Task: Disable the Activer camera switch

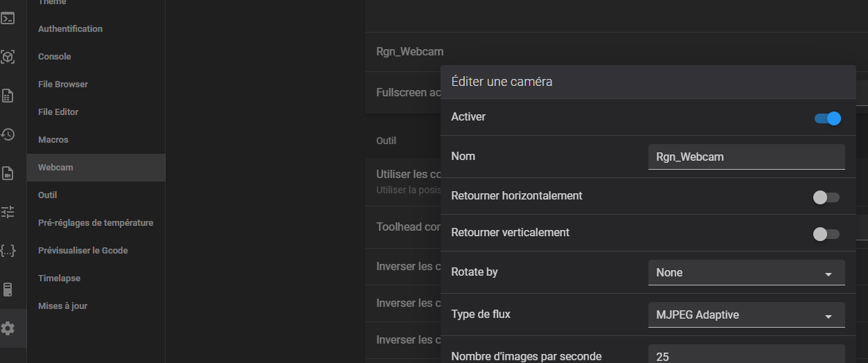Action: (827, 118)
